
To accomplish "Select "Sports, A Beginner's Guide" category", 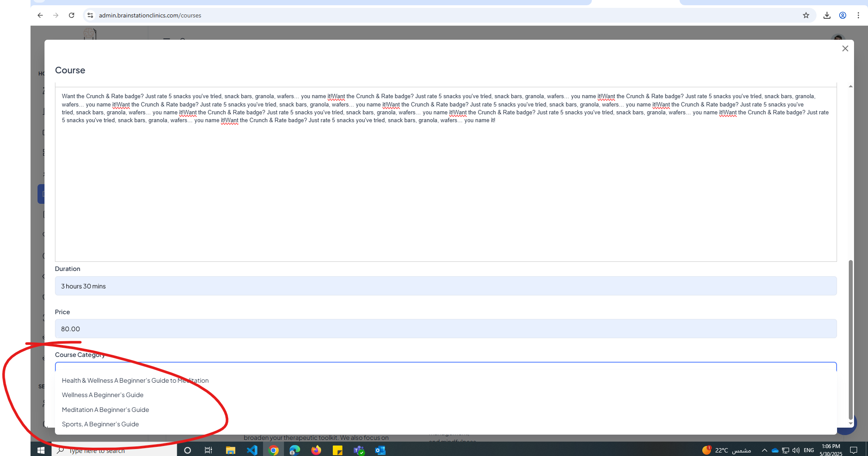I will pyautogui.click(x=100, y=424).
